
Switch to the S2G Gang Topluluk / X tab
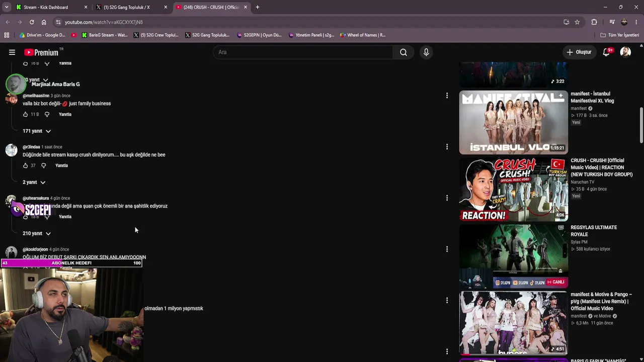(132, 7)
